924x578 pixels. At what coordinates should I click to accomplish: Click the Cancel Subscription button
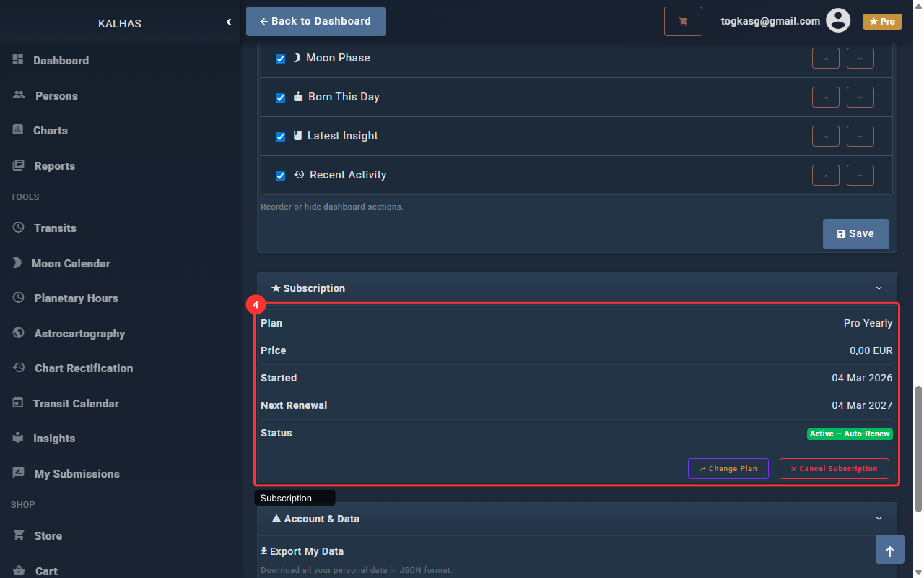click(x=834, y=469)
